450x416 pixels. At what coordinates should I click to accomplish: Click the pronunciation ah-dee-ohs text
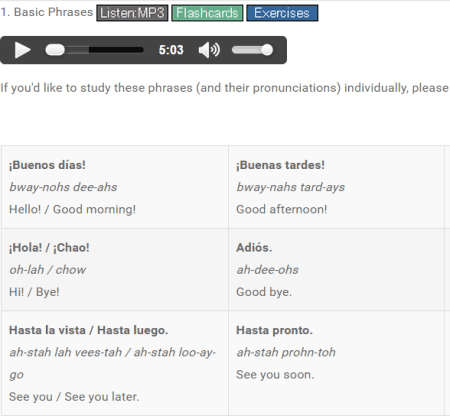click(x=267, y=270)
